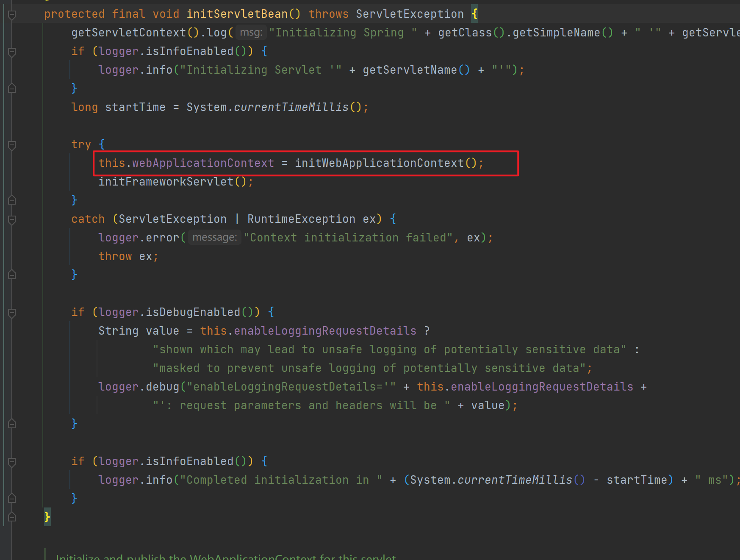Click currentTimeMillis in the startTime declaration
Viewport: 740px width, 560px height.
(291, 107)
